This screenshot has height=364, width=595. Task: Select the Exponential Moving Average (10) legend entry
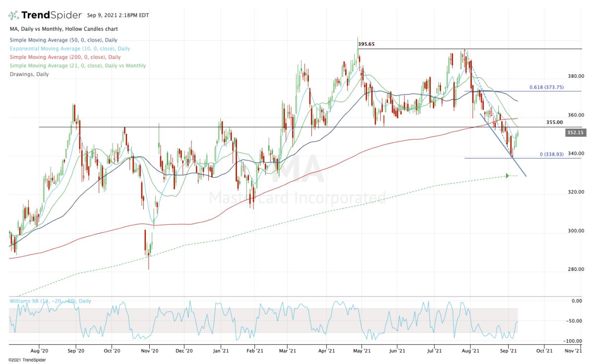click(x=69, y=49)
